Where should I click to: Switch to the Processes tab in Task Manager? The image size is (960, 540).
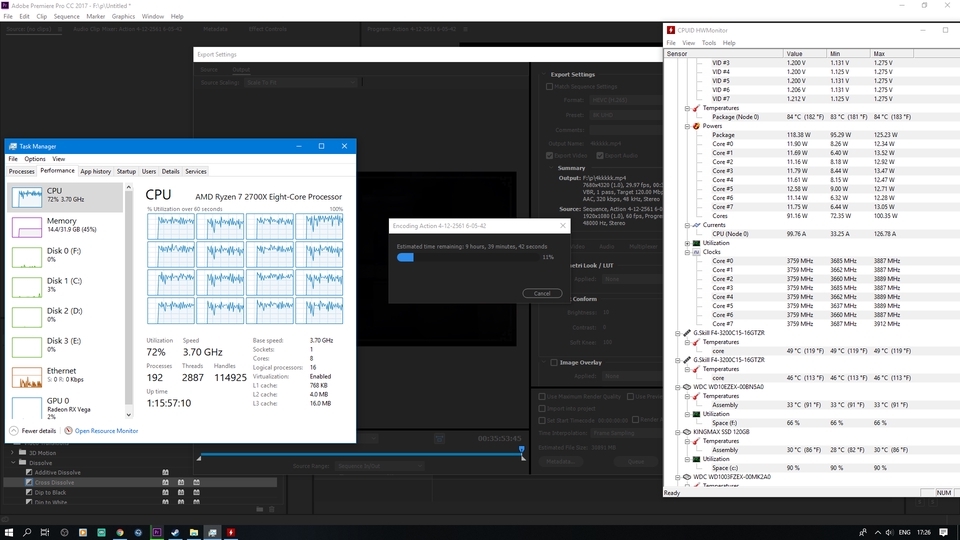pyautogui.click(x=21, y=171)
